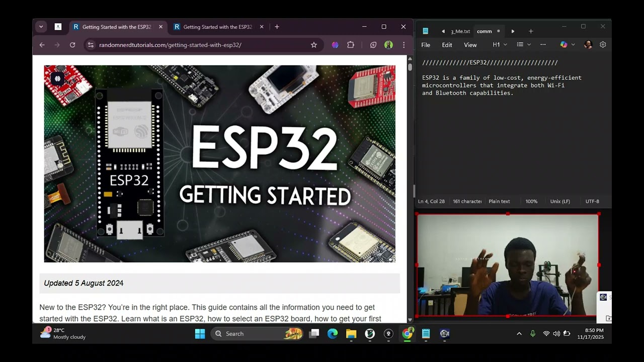This screenshot has height=362, width=644.
Task: Click the 161 characters status entry
Action: point(467,201)
